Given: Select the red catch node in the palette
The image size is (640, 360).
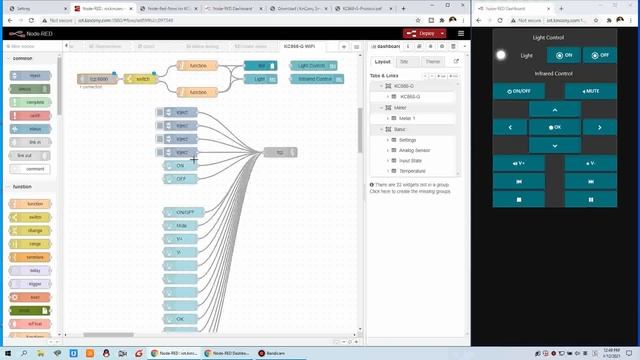Looking at the screenshot, I should pyautogui.click(x=30, y=116).
